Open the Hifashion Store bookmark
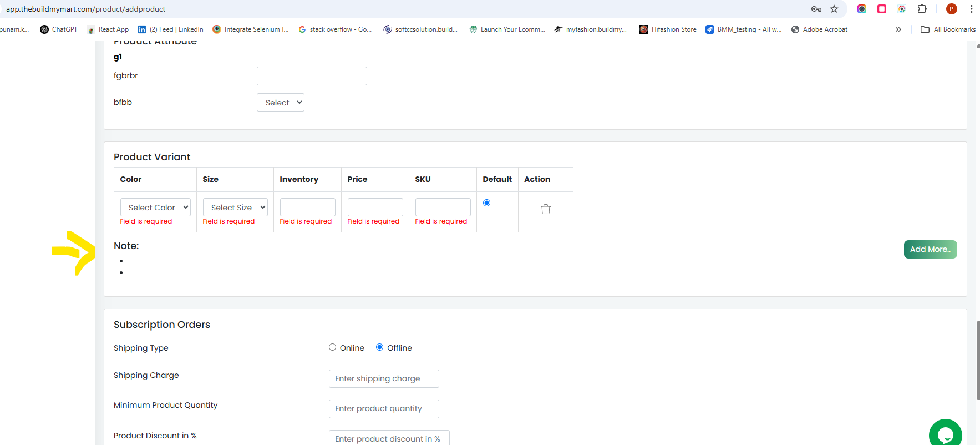 click(668, 29)
